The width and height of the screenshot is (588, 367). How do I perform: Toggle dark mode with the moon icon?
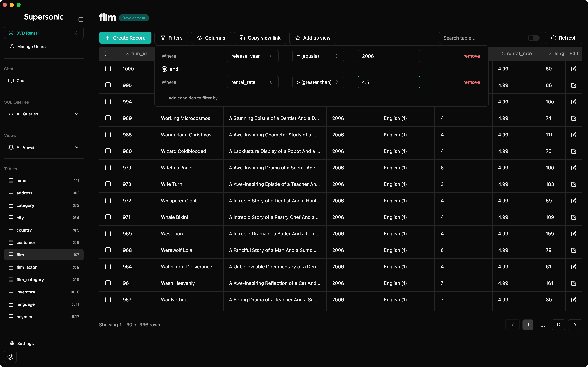(x=10, y=356)
